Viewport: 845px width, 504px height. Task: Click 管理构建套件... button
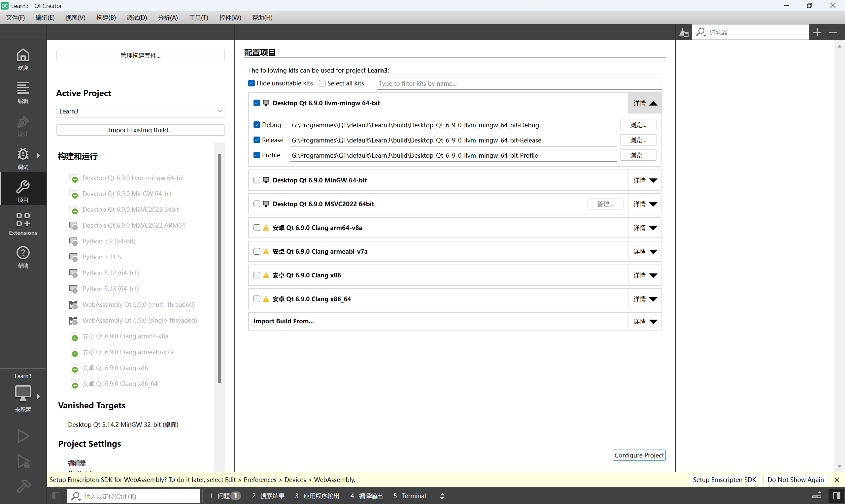[x=140, y=55]
